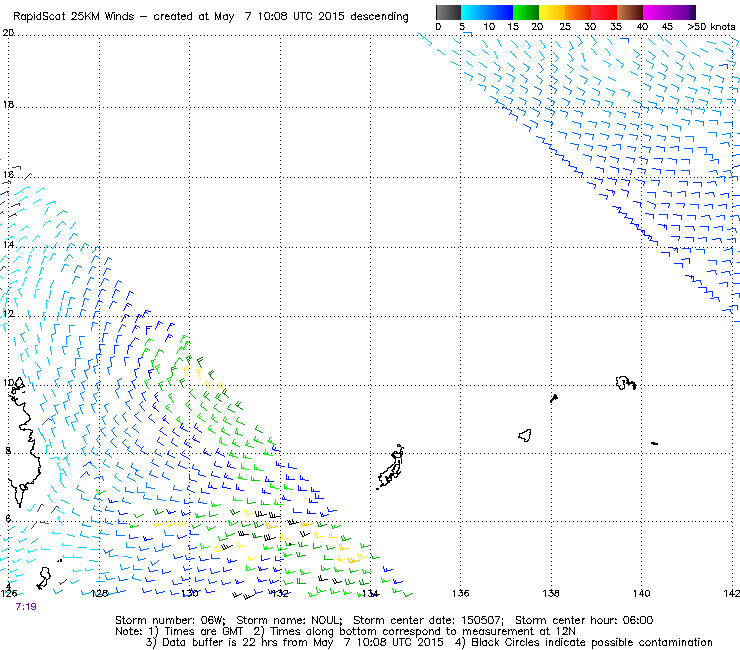Click the small island speck near 140E 8N
This screenshot has width=740, height=650.
tap(655, 443)
